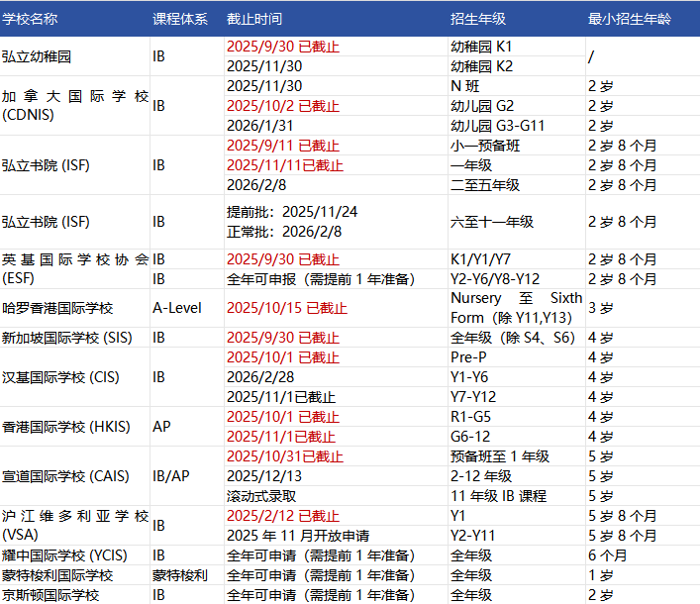The width and height of the screenshot is (700, 604).
Task: Select the 沪江维多利亚学校 (VSA) cell
Action: pyautogui.click(x=74, y=526)
